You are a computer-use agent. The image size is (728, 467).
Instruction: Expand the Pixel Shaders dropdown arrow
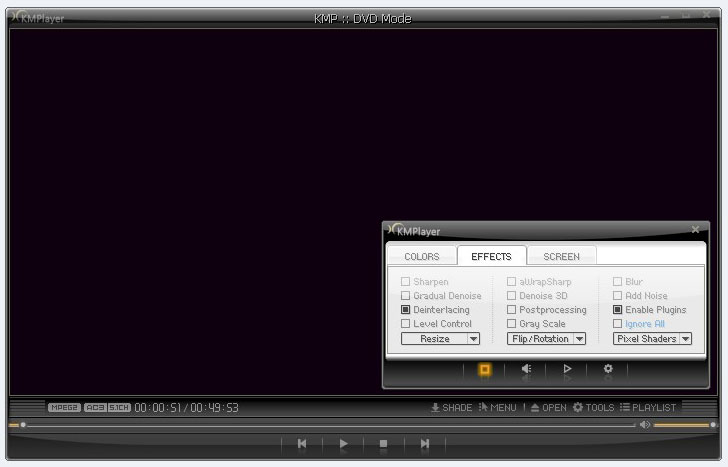coord(685,339)
